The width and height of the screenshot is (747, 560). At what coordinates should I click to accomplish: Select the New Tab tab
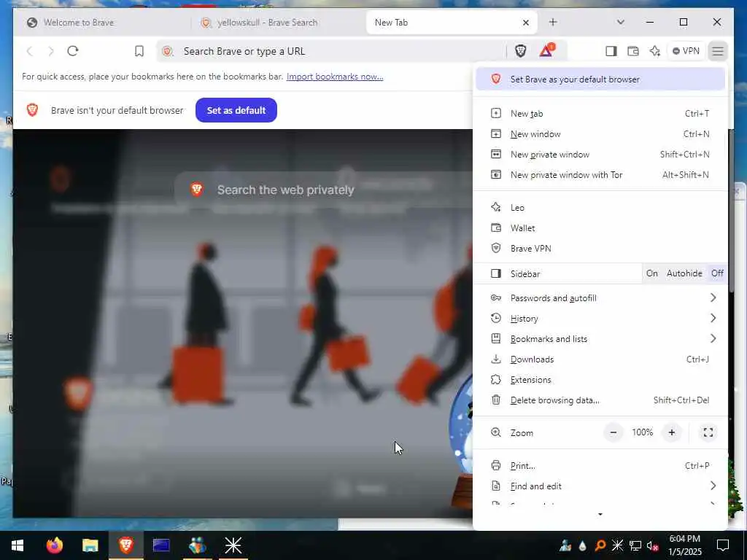tap(452, 23)
